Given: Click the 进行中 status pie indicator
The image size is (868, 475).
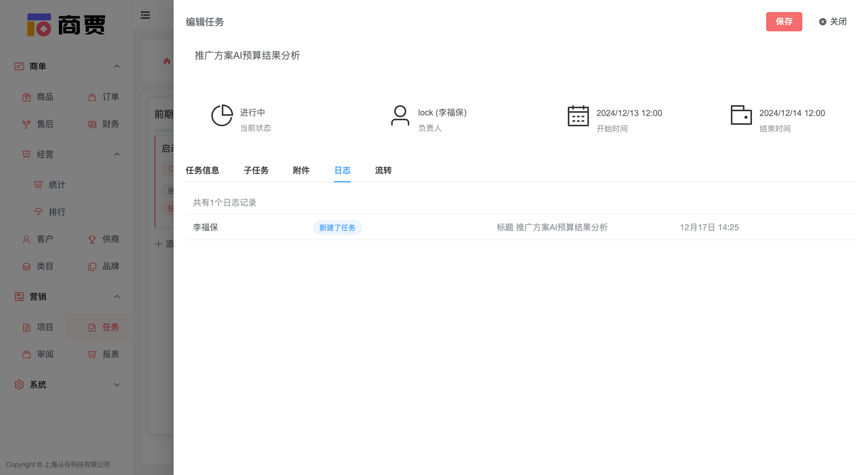Looking at the screenshot, I should 222,115.
